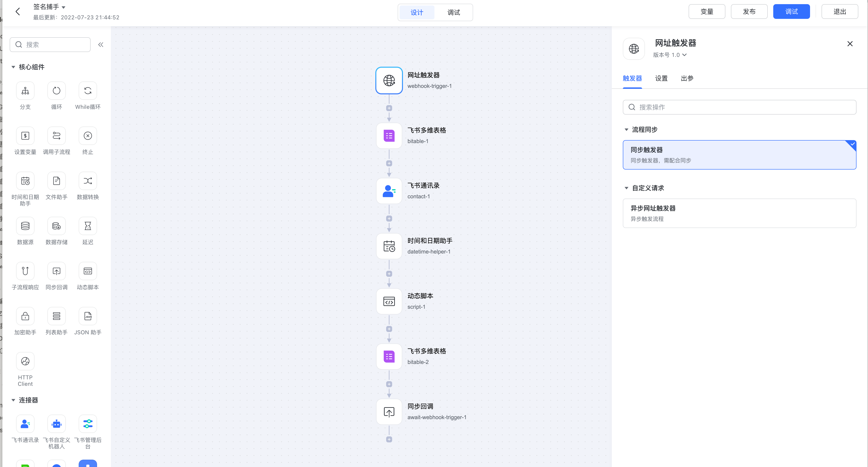Pick the 设置变量 component icon

[25, 136]
